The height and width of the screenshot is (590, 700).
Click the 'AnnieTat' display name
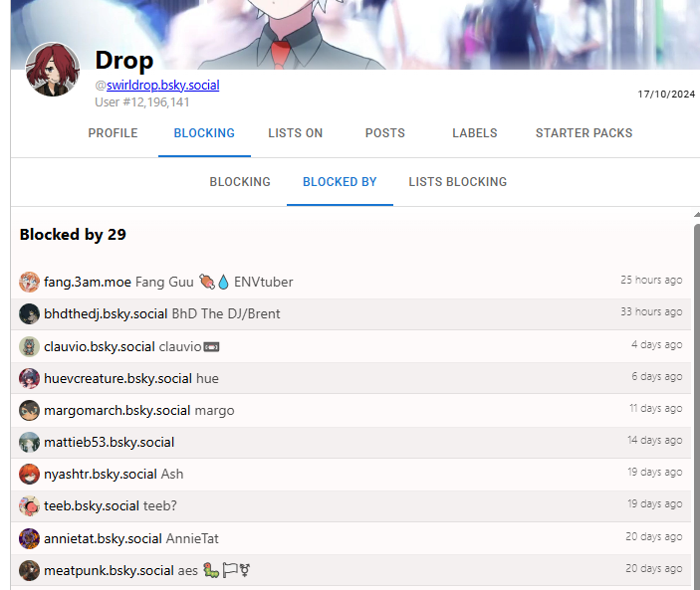[192, 538]
